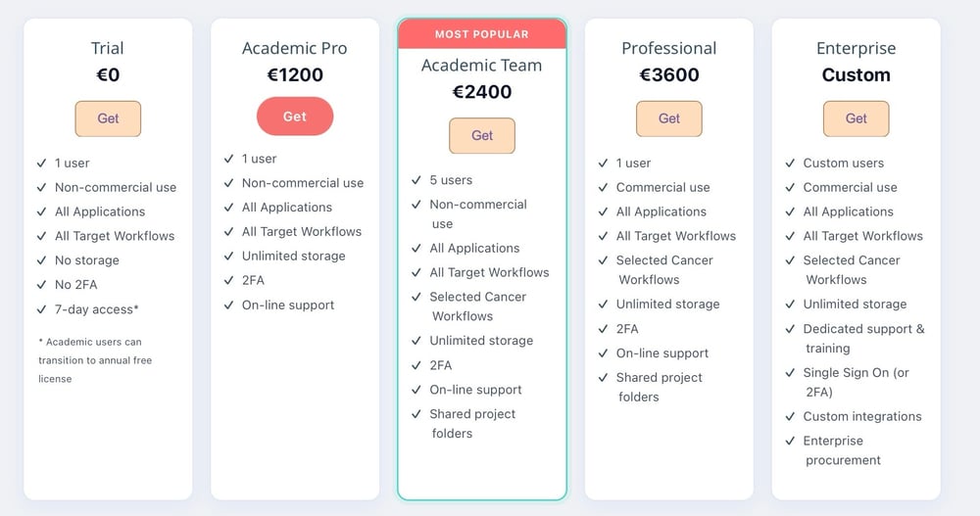Click Get button under Trial plan

click(x=108, y=118)
